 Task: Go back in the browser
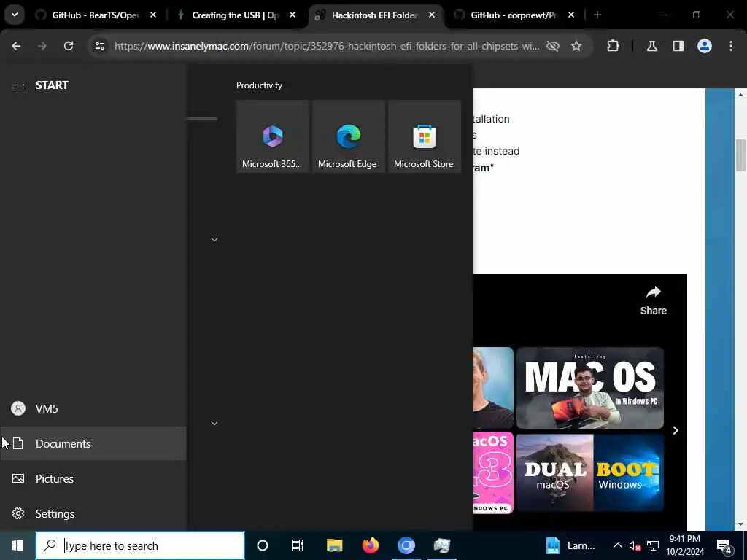pos(16,46)
